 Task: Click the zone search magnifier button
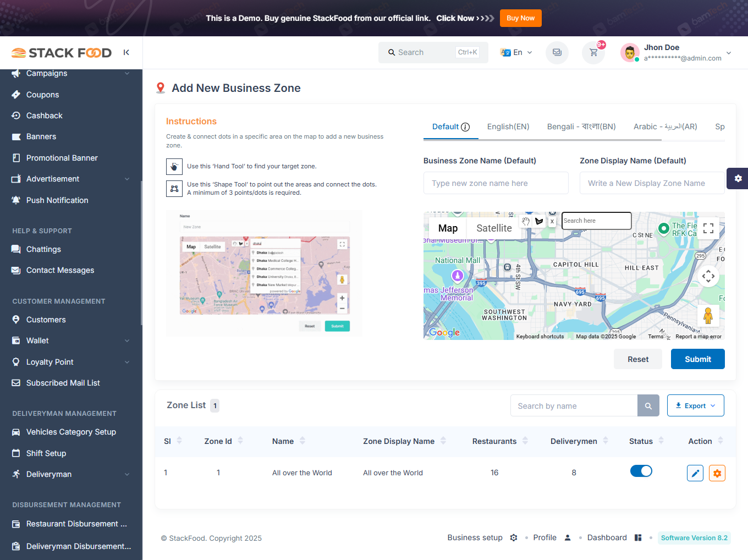pyautogui.click(x=648, y=406)
